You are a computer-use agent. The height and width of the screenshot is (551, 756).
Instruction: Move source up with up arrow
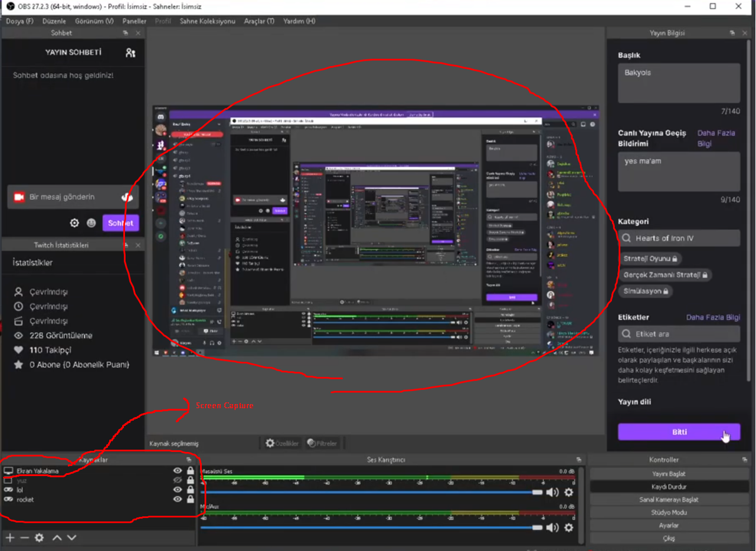tap(57, 537)
